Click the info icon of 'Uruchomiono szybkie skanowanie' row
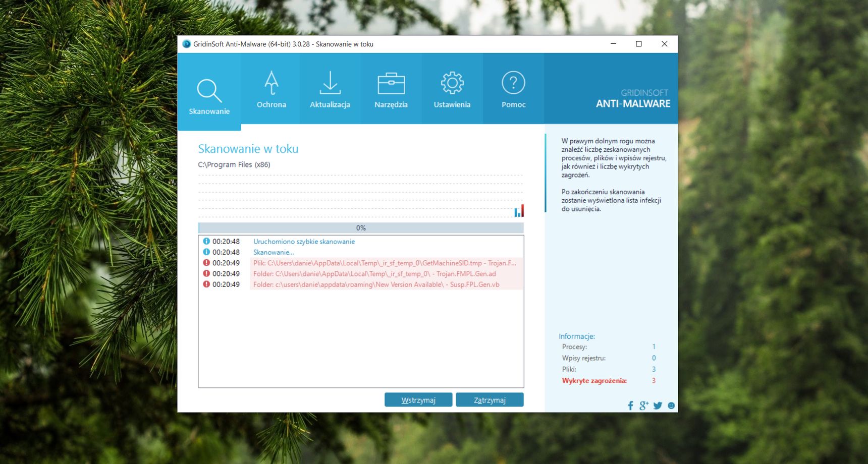 pyautogui.click(x=206, y=242)
